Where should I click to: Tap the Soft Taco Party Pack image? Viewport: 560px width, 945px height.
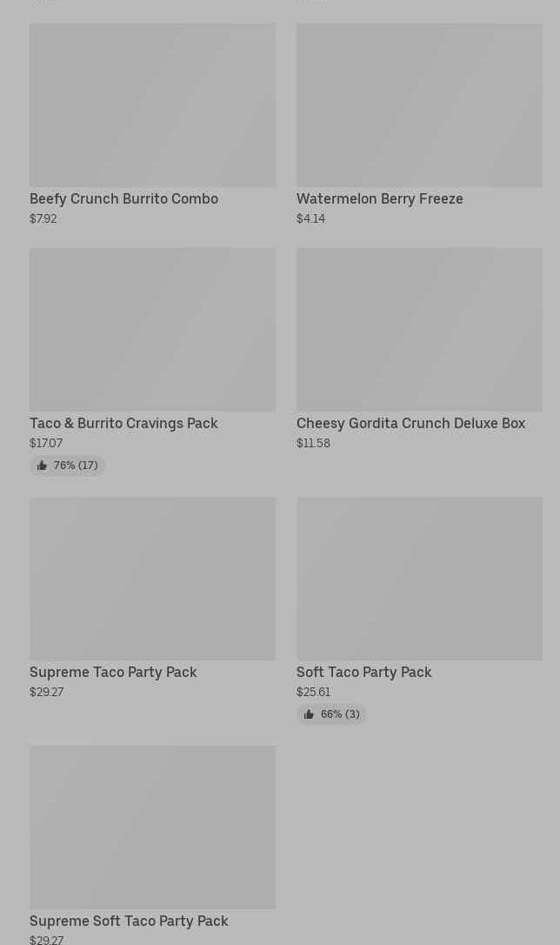[x=419, y=579]
